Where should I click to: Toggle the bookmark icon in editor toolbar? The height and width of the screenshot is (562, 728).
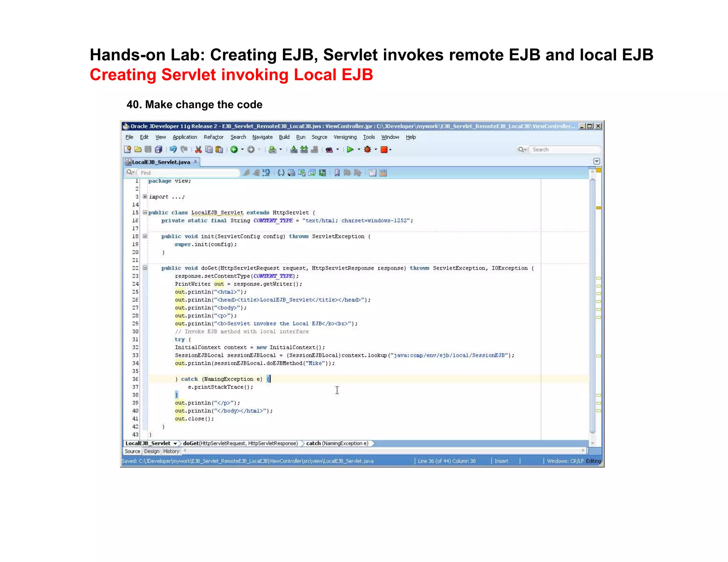point(337,173)
